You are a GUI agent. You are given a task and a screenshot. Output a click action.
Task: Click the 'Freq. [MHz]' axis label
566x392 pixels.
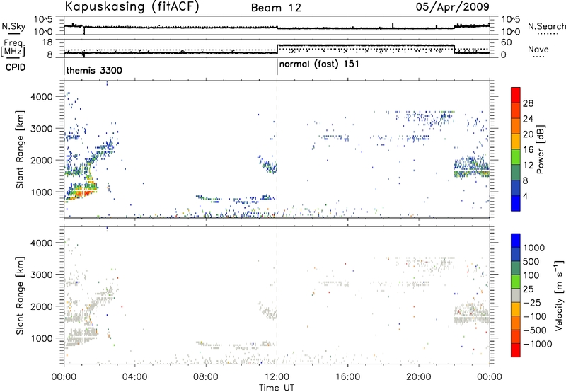(13, 48)
